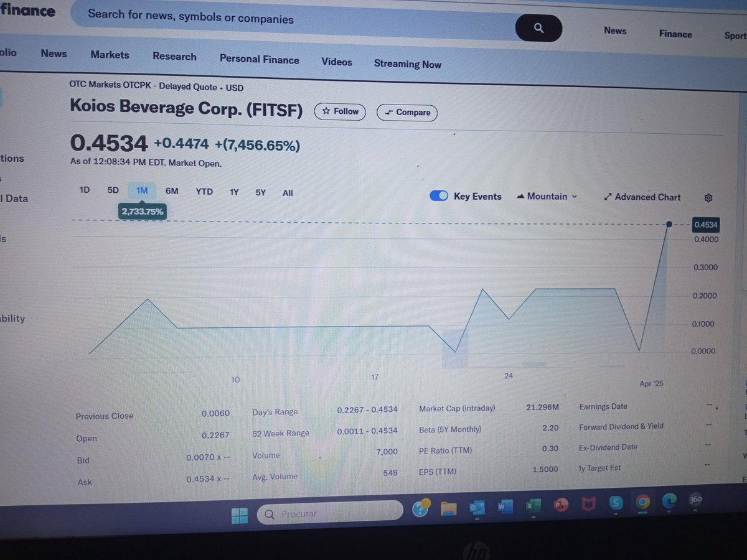Click the 52 Week Range label

point(281,433)
